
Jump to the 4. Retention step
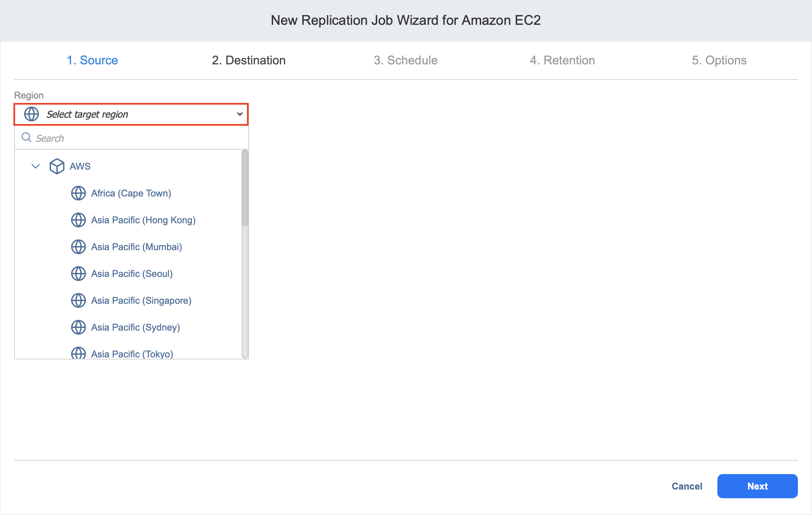pyautogui.click(x=562, y=60)
